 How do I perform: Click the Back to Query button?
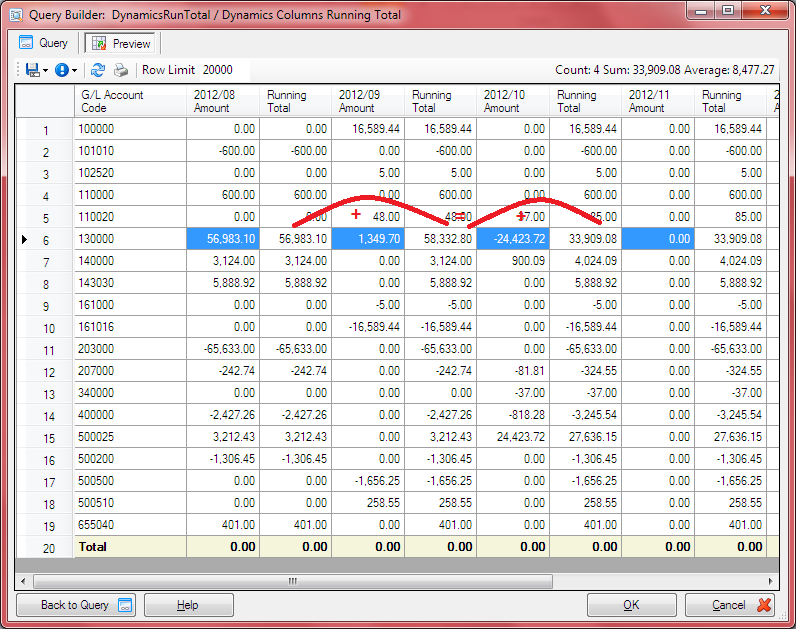76,605
